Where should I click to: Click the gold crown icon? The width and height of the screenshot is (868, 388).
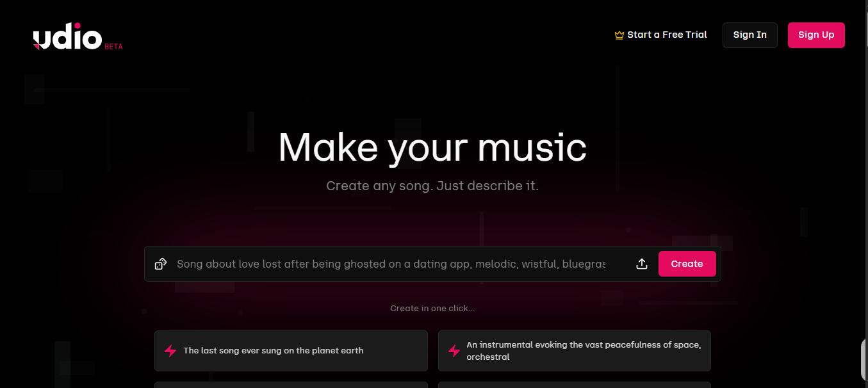coord(619,35)
